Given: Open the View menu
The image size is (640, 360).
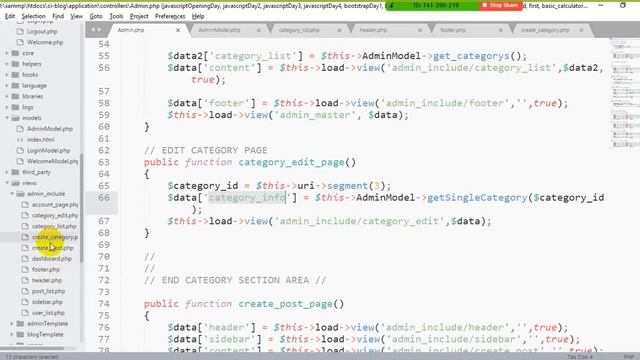Looking at the screenshot, I should point(76,16).
